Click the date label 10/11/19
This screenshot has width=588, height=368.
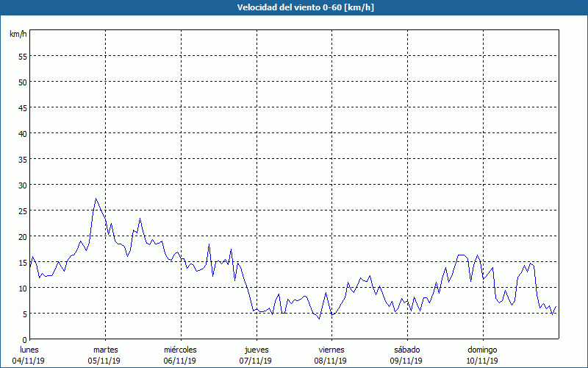482,361
